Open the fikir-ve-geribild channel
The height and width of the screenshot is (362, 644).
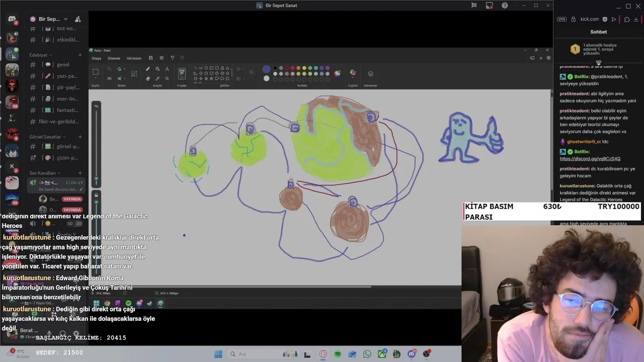55,122
